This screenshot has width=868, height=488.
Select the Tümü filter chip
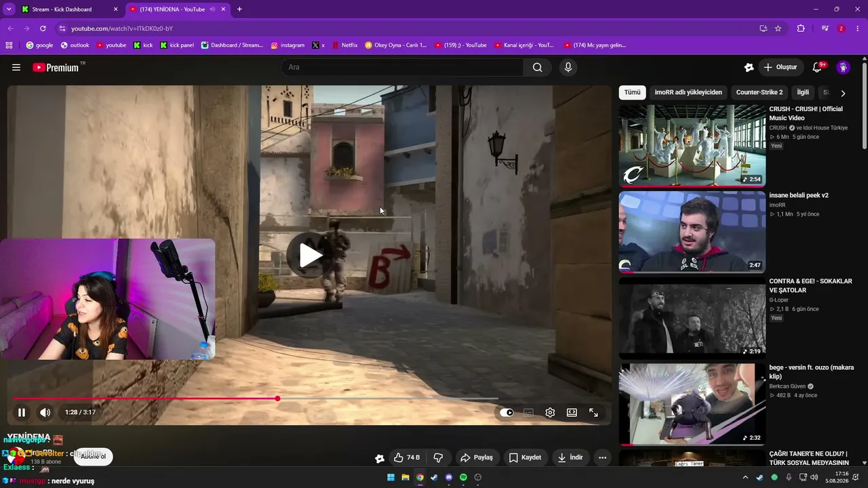pyautogui.click(x=632, y=92)
